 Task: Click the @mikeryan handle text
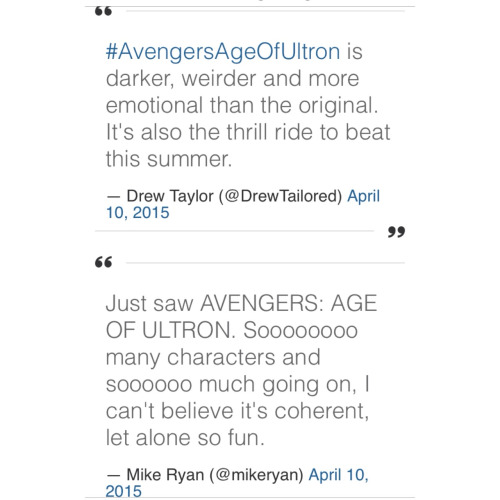(256, 475)
